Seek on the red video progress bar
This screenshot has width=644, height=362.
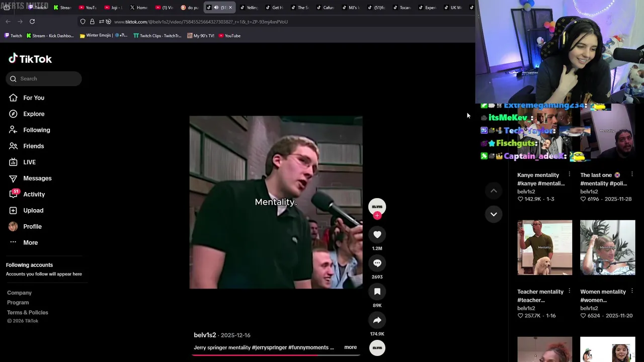[x=276, y=354]
